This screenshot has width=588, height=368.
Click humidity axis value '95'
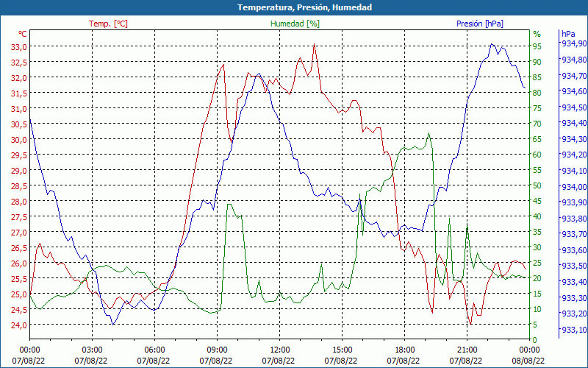(537, 47)
